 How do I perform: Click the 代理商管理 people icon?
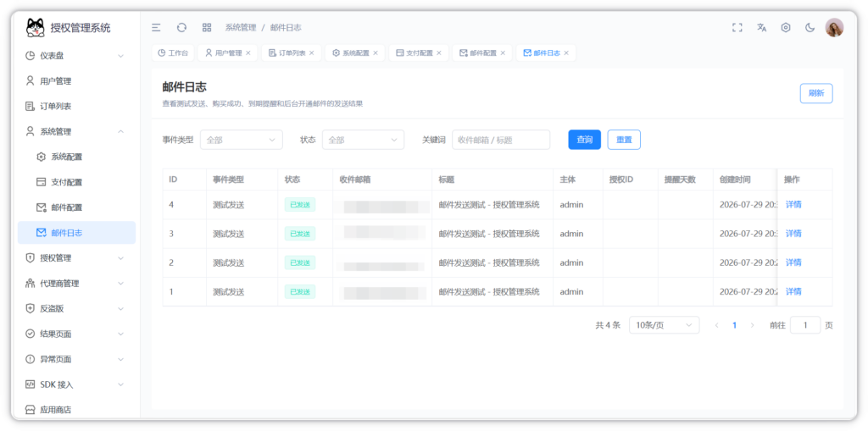coord(31,284)
